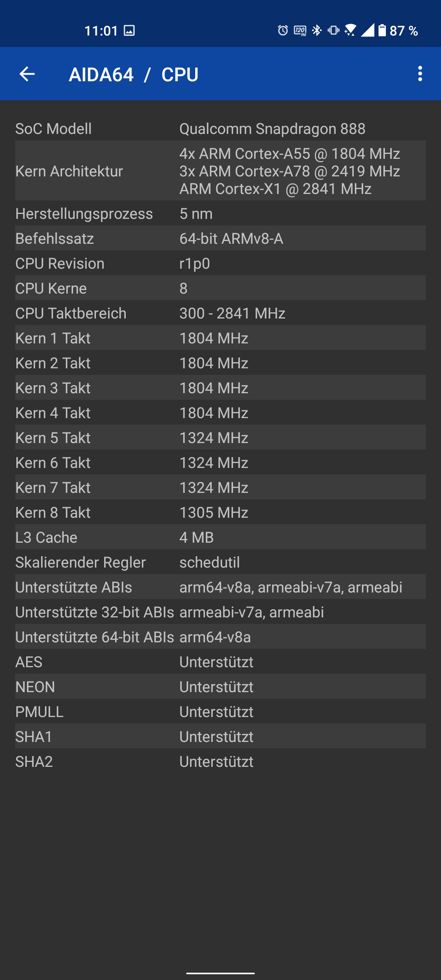
Task: Tap the back arrow in header
Action: click(27, 74)
